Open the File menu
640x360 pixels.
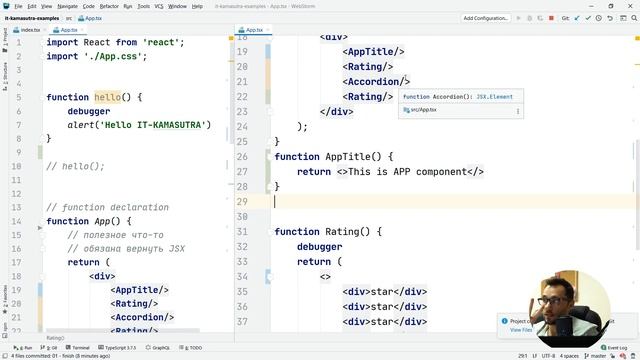pos(18,6)
